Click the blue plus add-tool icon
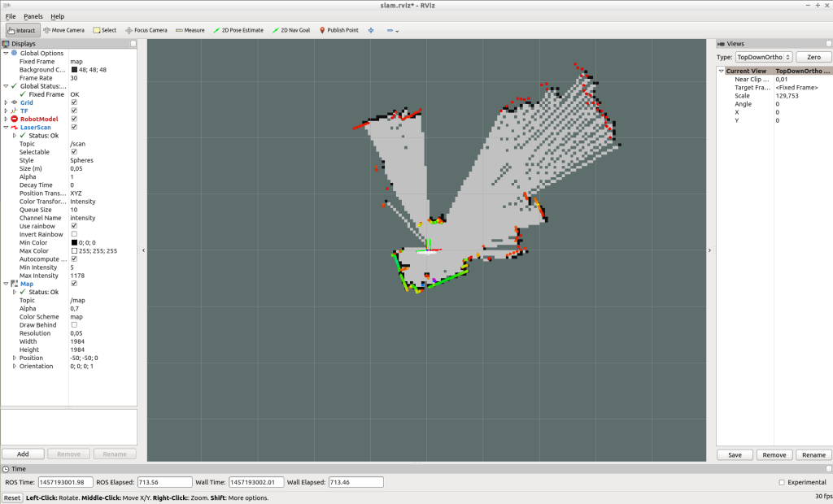Screen dimensions: 833x504 point(371,30)
